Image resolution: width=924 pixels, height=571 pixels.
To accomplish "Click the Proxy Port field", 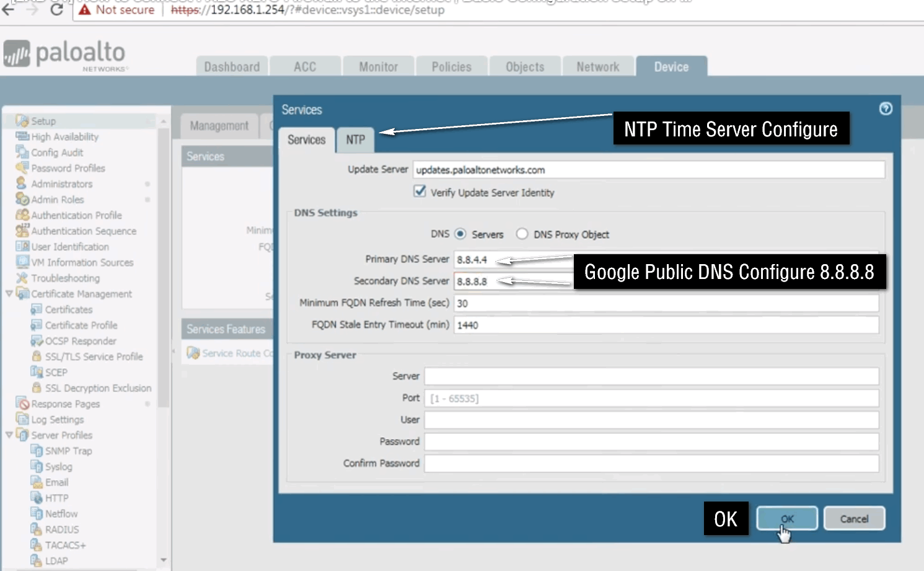I will point(651,398).
